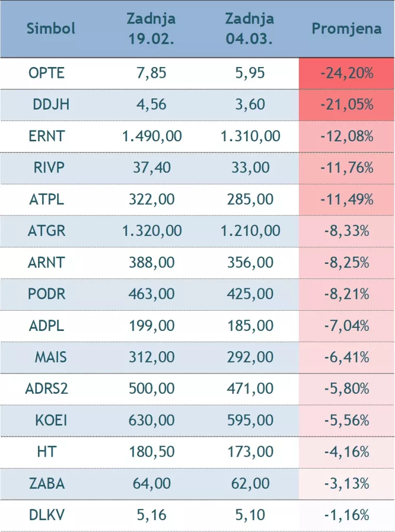Select the -1,16% change for DLKV
Screen dimensions: 395x532
[x=346, y=515]
